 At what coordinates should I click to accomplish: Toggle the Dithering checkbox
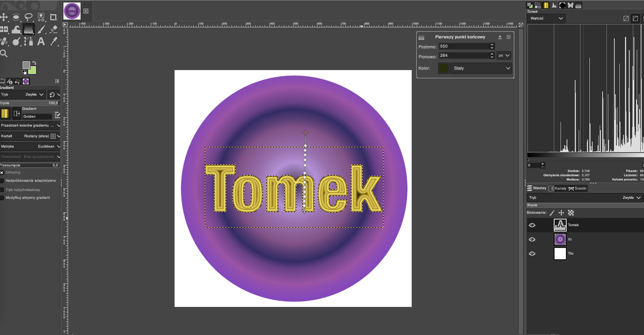2,173
